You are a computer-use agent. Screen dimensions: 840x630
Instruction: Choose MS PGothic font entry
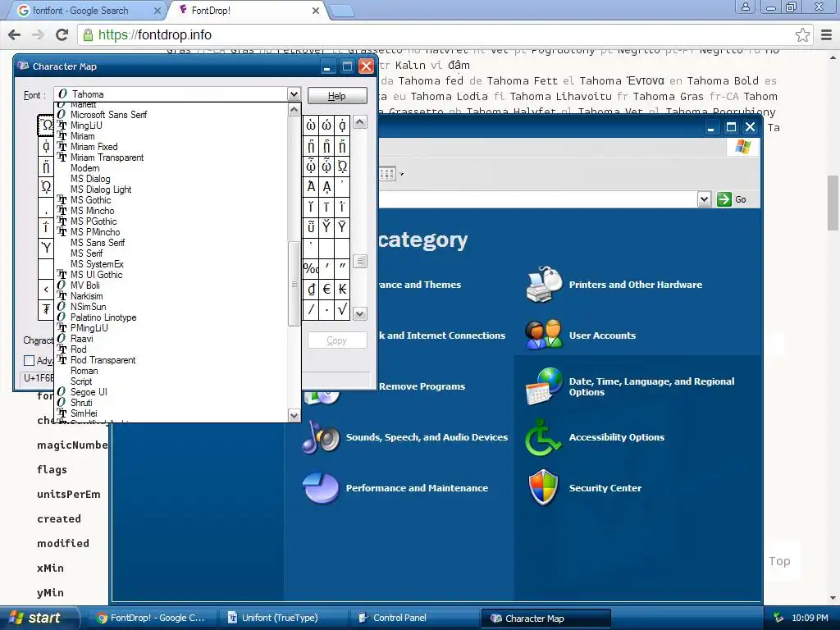pyautogui.click(x=94, y=221)
